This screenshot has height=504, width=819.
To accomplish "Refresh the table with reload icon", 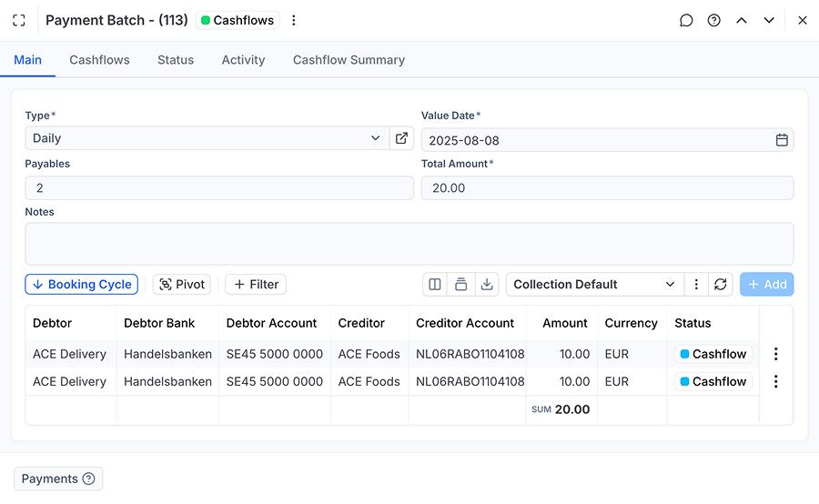I will pos(721,285).
